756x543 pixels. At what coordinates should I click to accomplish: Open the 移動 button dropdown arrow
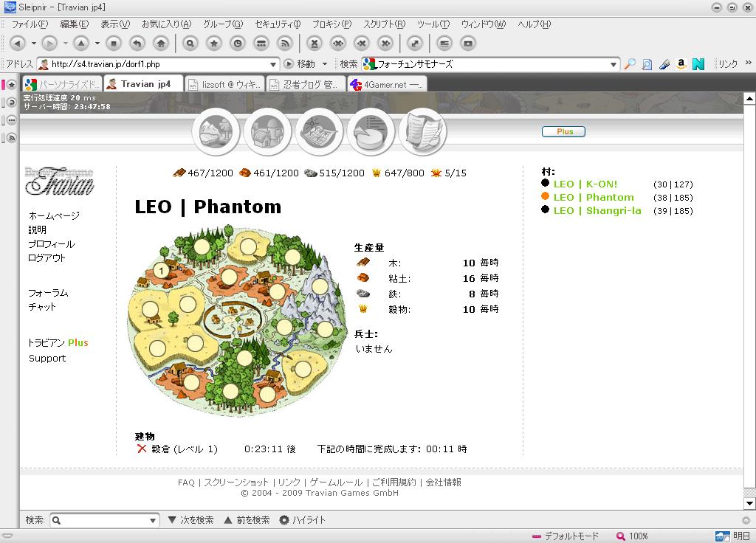(x=325, y=63)
